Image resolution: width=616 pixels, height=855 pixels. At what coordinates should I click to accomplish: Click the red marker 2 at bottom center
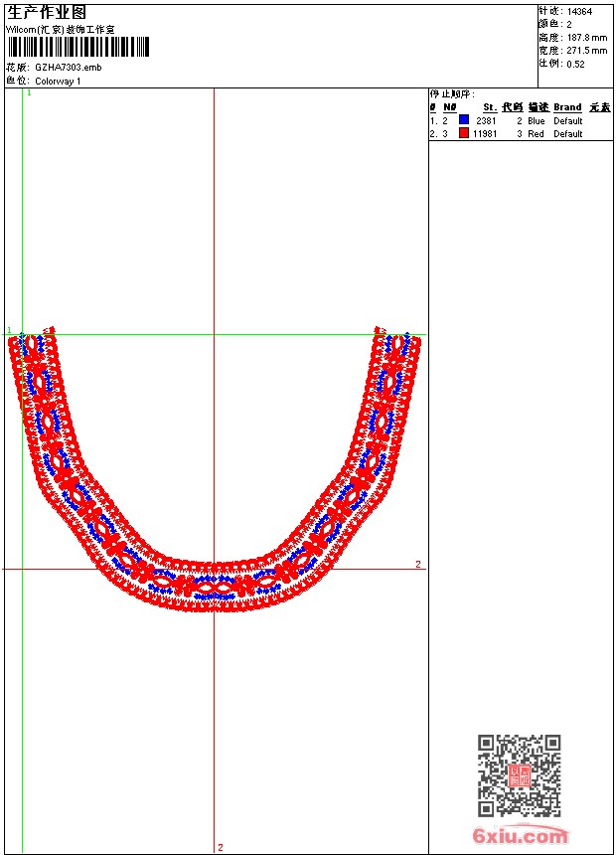pos(221,847)
